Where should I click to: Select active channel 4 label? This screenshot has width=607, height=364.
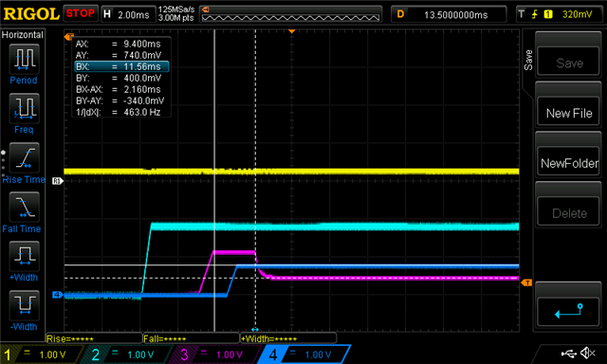point(305,355)
